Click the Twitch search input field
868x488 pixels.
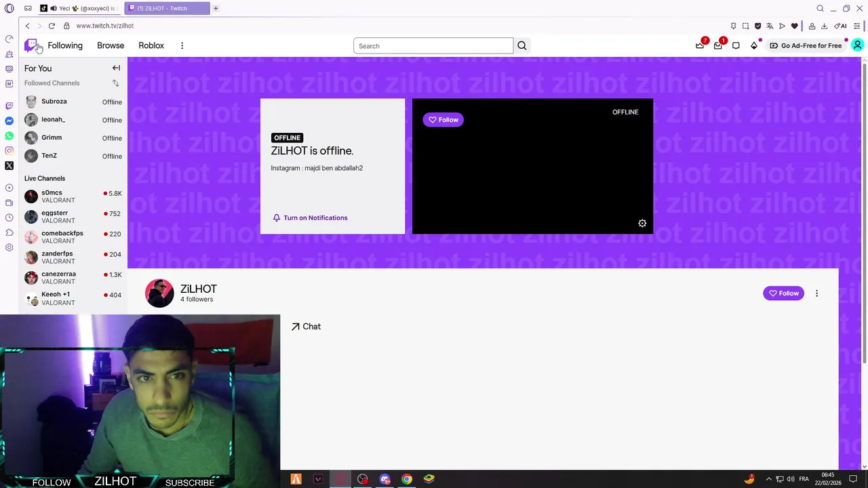[433, 46]
